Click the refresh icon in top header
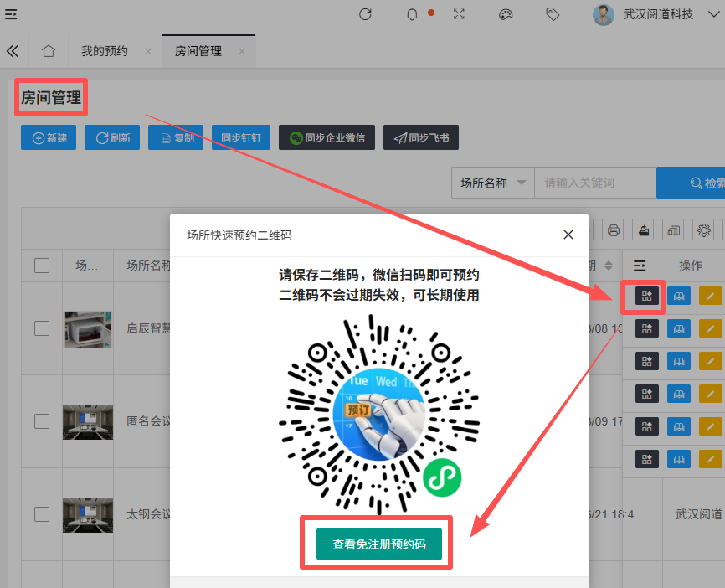This screenshot has width=725, height=588. [365, 14]
